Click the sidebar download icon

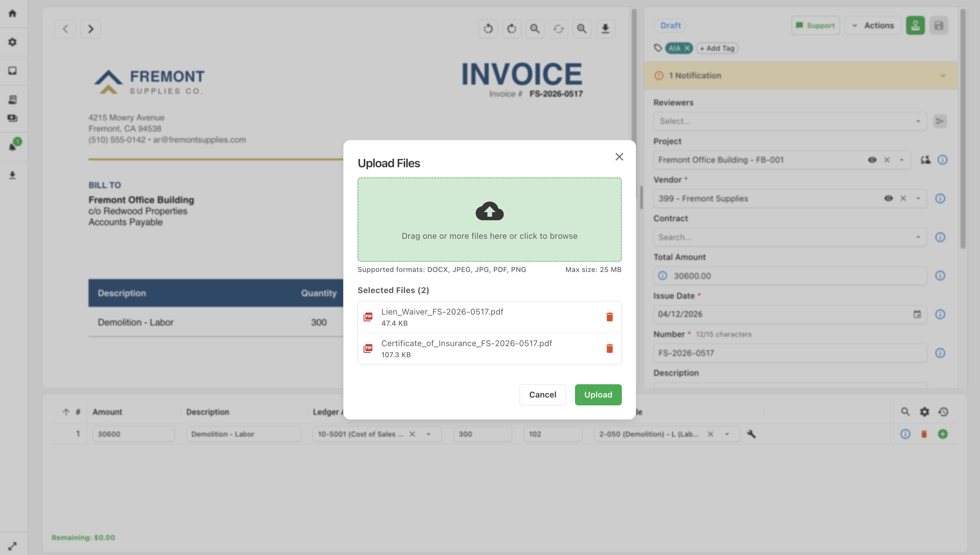pos(13,175)
